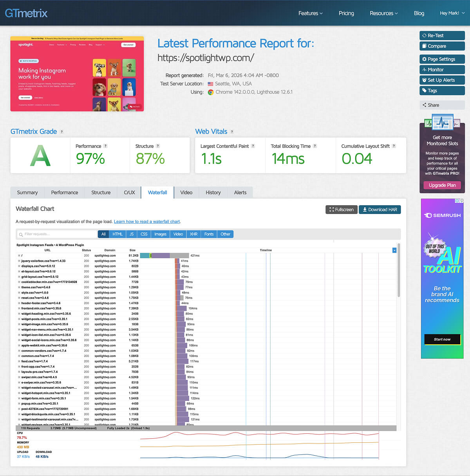This screenshot has width=470, height=476.
Task: Show All request types filter
Action: [x=103, y=234]
